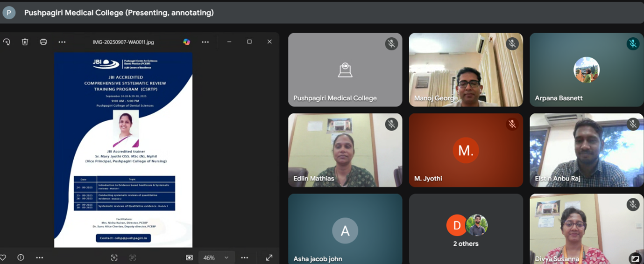Open the three-dot menu next to Copilot icon
The height and width of the screenshot is (264, 644).
[x=205, y=42]
